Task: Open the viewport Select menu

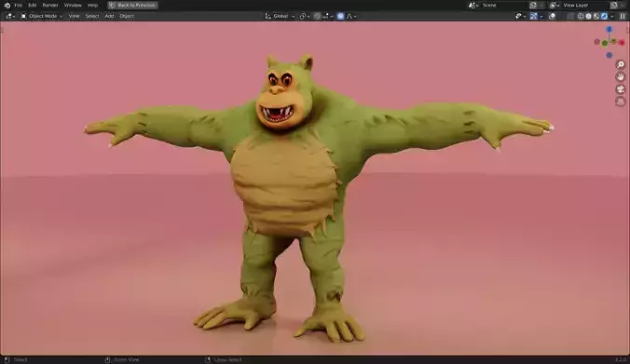Action: (x=92, y=16)
